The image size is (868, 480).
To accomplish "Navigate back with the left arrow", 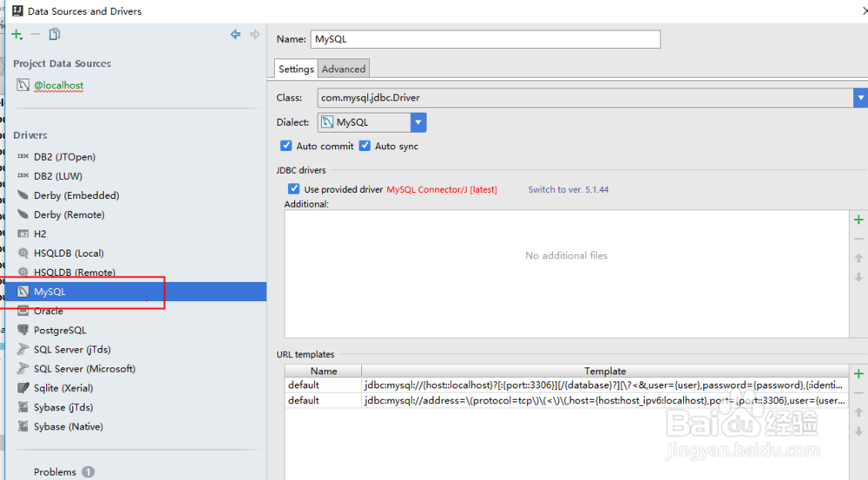I will click(235, 35).
